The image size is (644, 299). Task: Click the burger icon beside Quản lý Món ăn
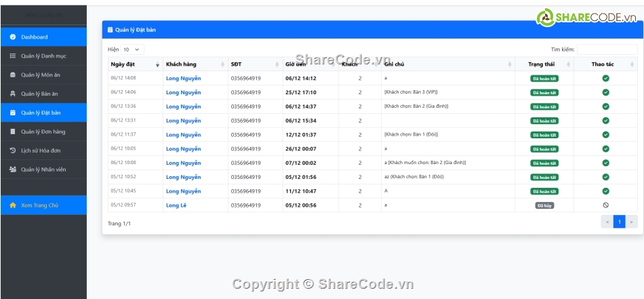[13, 75]
